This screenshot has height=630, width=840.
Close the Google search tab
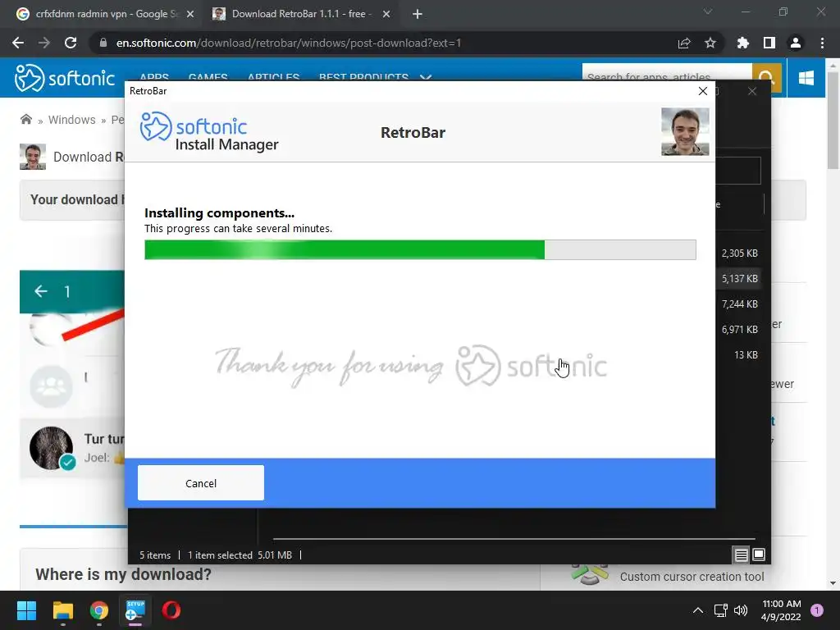pyautogui.click(x=190, y=15)
